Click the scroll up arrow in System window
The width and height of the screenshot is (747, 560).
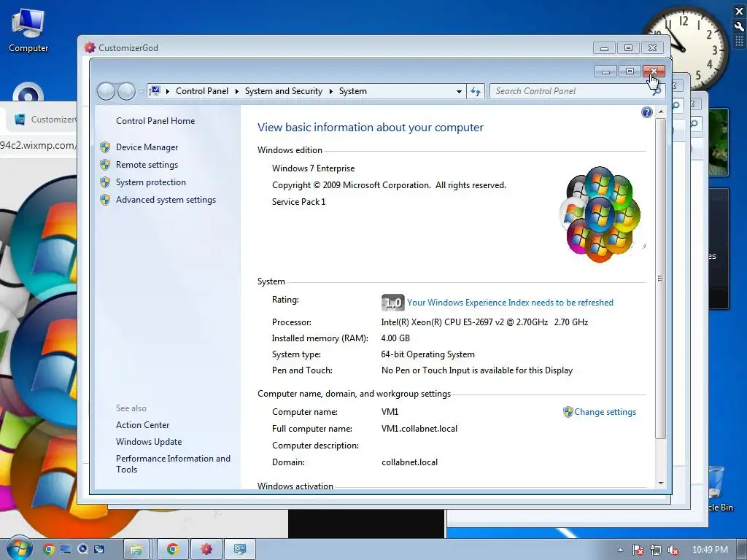click(660, 112)
